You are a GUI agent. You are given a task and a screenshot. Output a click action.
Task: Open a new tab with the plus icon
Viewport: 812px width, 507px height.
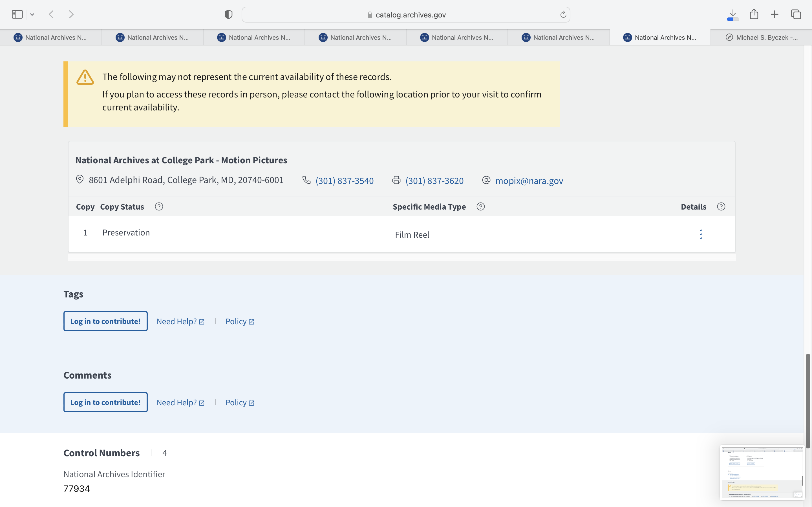(775, 14)
